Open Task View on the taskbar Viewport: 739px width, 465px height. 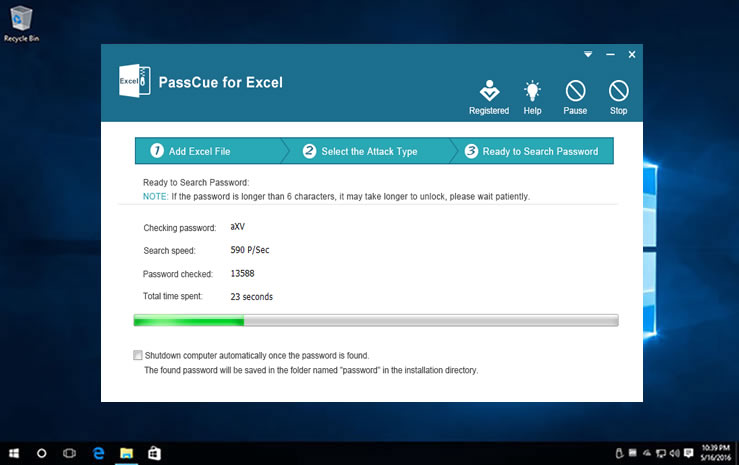click(x=69, y=453)
